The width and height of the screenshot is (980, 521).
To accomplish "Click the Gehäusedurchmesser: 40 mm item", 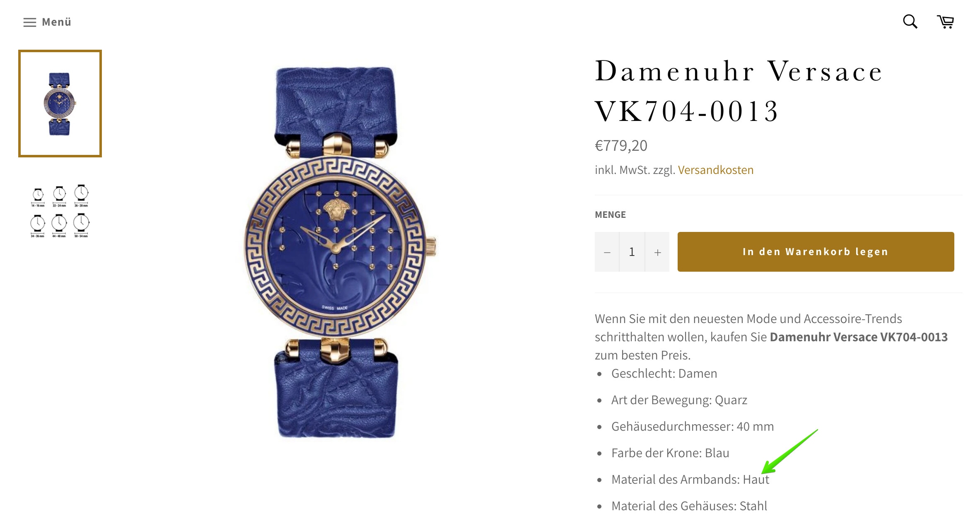I will (x=693, y=426).
